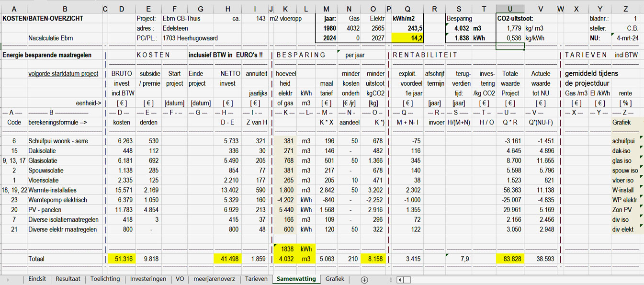Select Diverse elektr maatregelen row label
The height and width of the screenshot is (285, 644).
pyautogui.click(x=63, y=229)
